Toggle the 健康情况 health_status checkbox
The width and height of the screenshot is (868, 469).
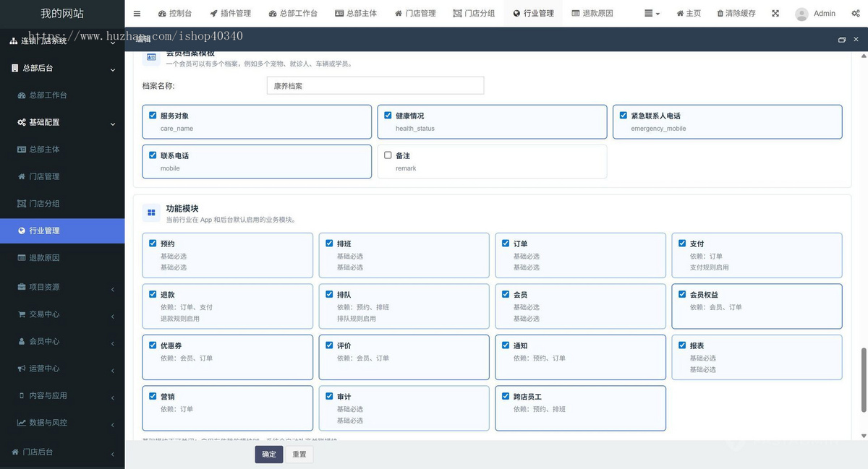[x=388, y=116]
